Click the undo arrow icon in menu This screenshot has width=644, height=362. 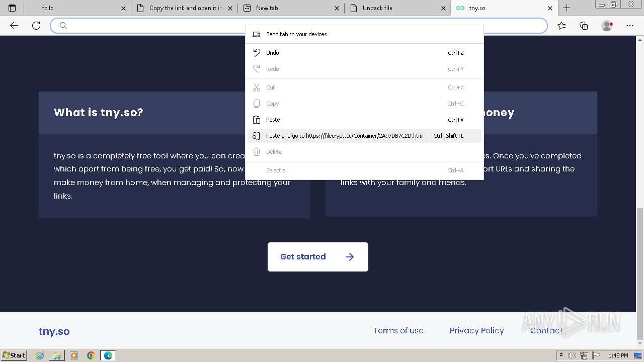click(x=257, y=53)
